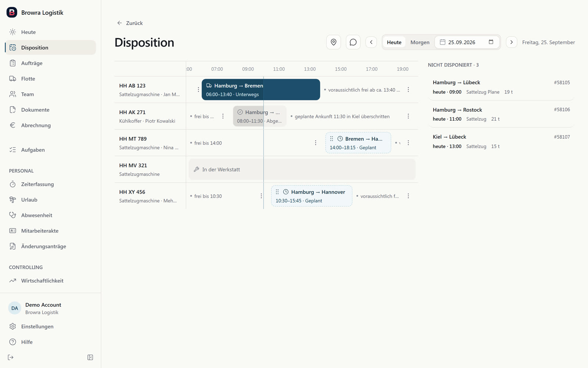Open Team in the sidebar
Screen dimensions: 588x368
[x=50, y=94]
